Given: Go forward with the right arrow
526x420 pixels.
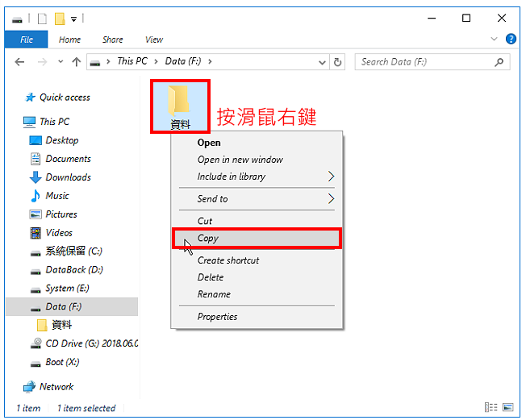Looking at the screenshot, I should pyautogui.click(x=42, y=62).
